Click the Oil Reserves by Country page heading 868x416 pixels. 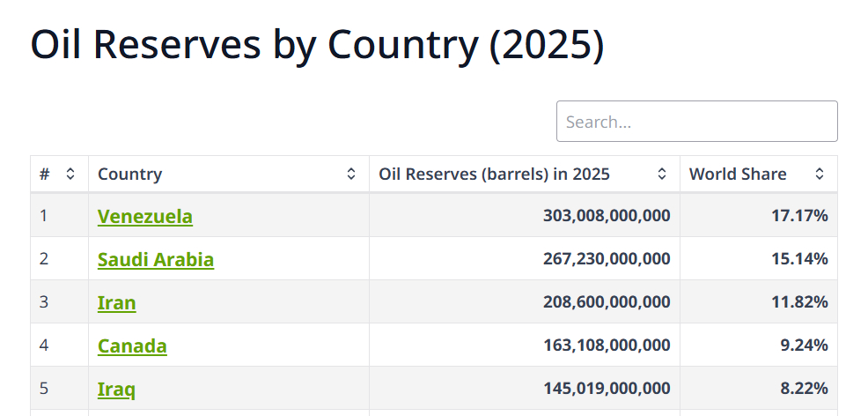coord(317,45)
